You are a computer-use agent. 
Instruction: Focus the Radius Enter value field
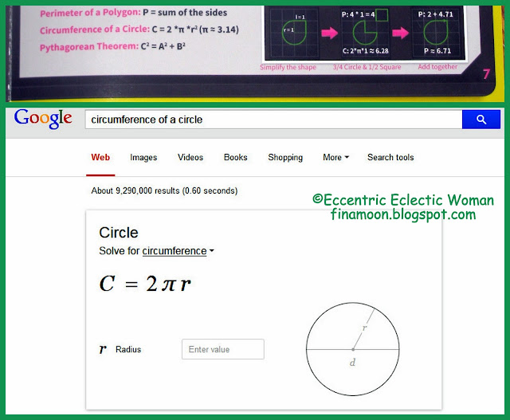tap(223, 349)
